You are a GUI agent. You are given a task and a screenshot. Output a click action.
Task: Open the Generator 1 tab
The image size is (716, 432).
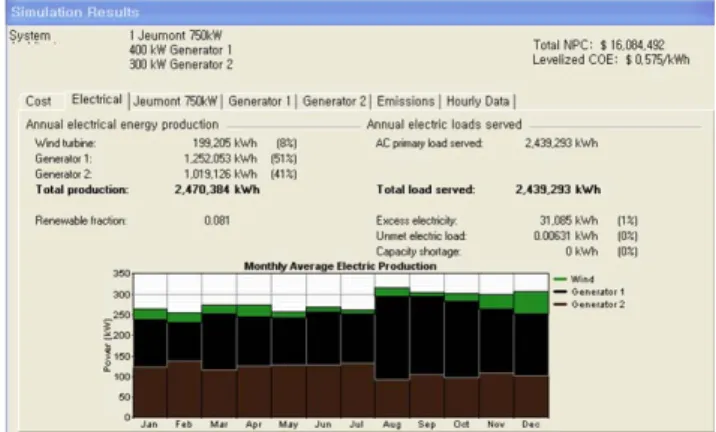(259, 101)
